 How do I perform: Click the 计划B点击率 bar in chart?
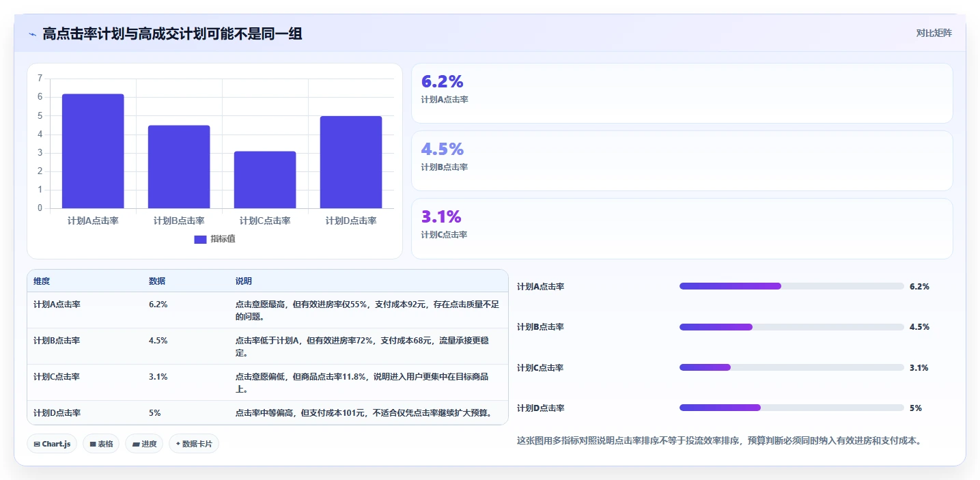[x=179, y=167]
